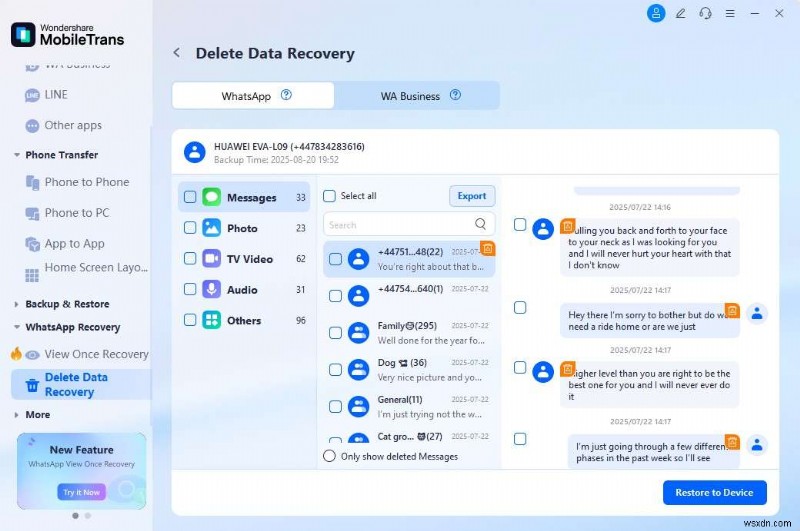Check the message 'igher level than you are'
The height and width of the screenshot is (531, 800).
click(520, 367)
